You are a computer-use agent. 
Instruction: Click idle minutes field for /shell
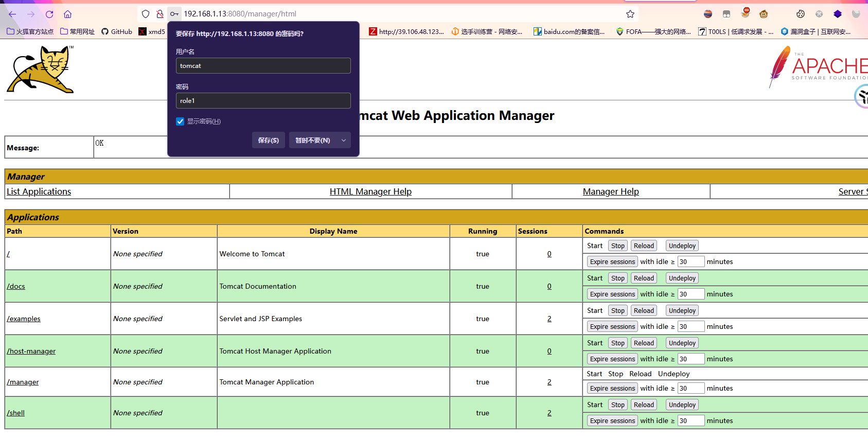pos(690,421)
